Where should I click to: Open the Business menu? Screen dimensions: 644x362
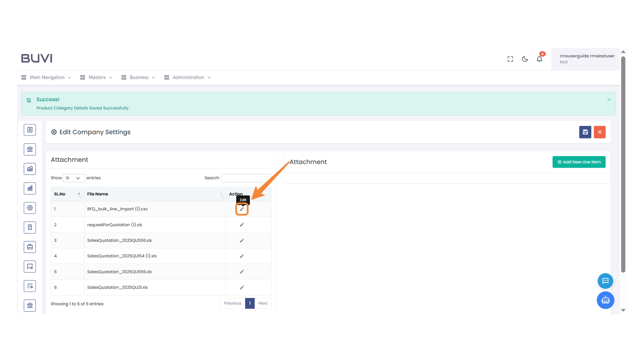click(138, 77)
